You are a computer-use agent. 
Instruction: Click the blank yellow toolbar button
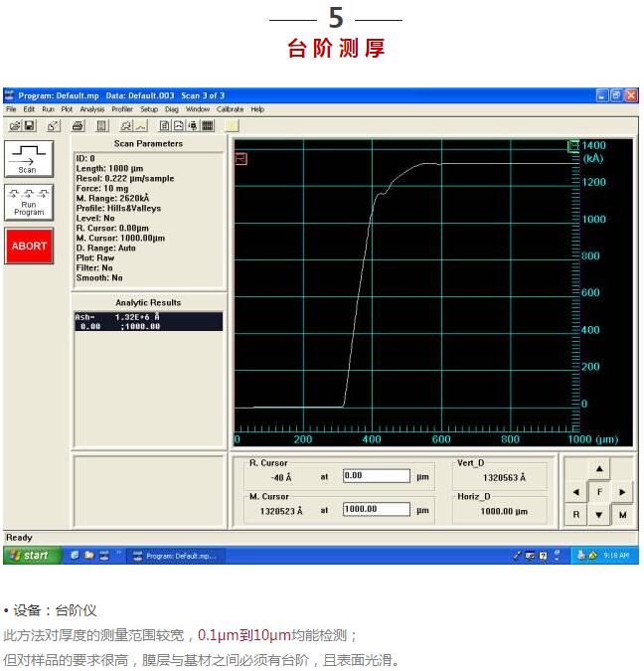click(x=232, y=126)
